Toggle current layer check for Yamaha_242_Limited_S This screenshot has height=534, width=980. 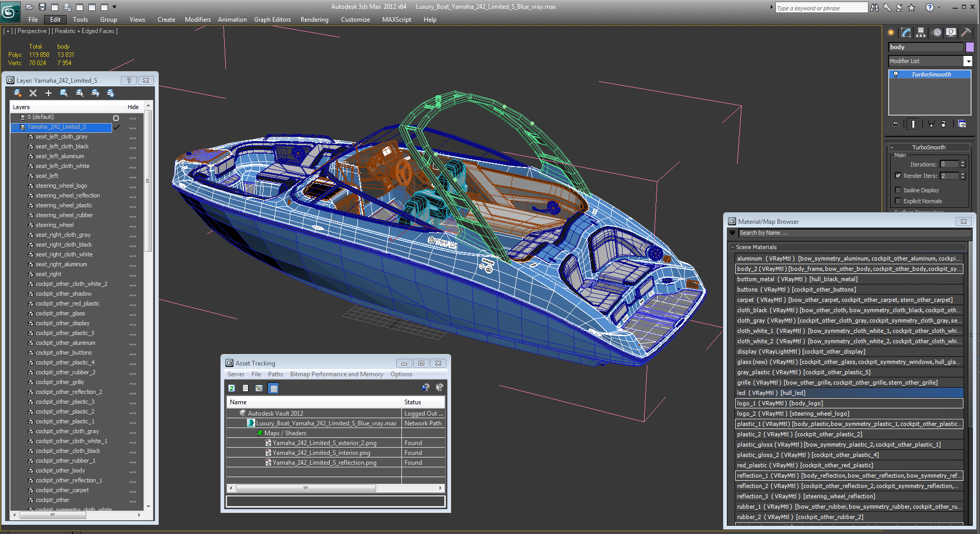pos(117,127)
